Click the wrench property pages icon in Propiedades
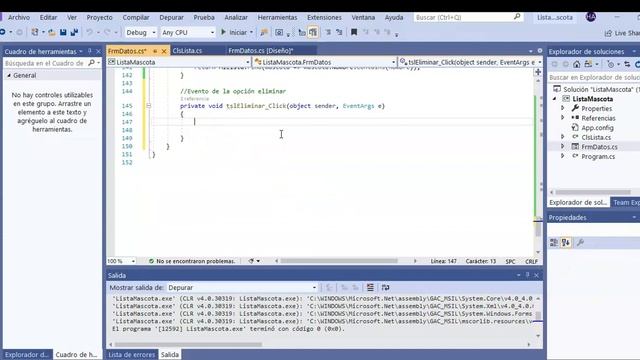This screenshot has height=360, width=640. [580, 243]
